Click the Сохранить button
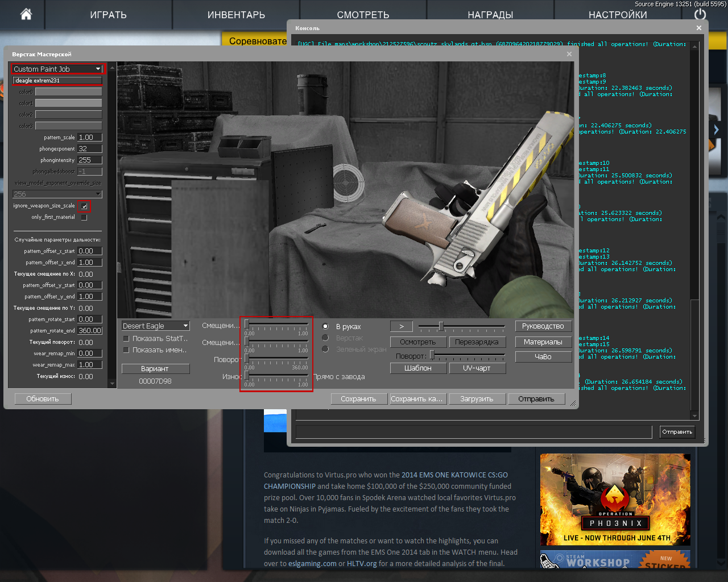 pos(358,398)
